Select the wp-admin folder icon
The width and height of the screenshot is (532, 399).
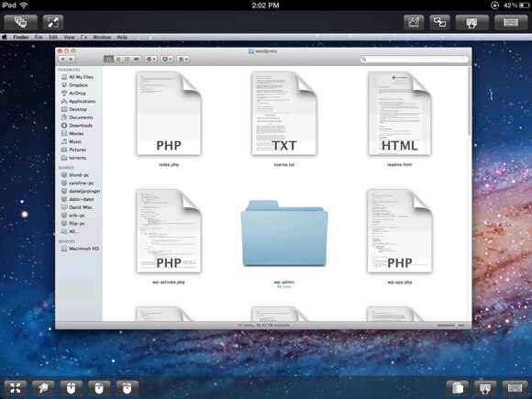tap(284, 233)
